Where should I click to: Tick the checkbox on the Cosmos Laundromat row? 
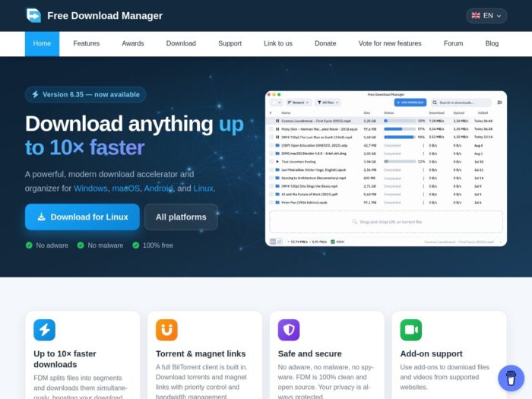[271, 121]
